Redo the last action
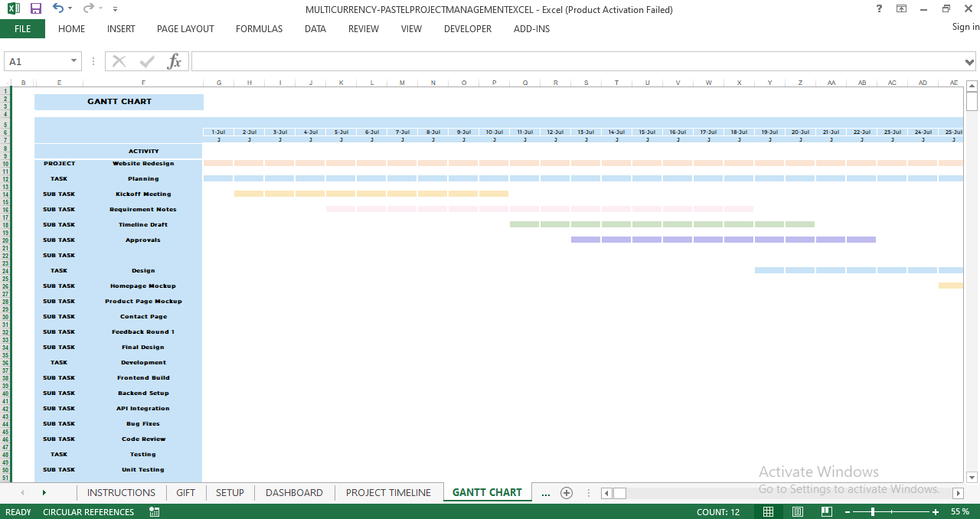This screenshot has width=980, height=519. [88, 9]
